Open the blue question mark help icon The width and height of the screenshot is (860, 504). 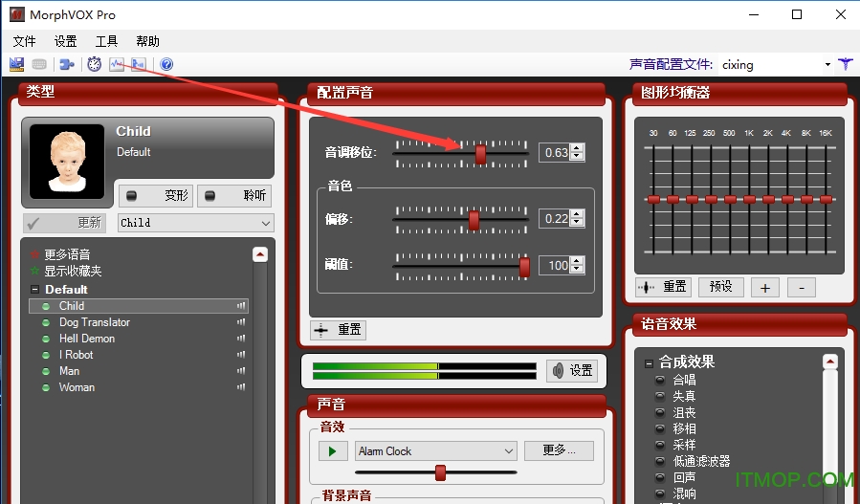166,64
